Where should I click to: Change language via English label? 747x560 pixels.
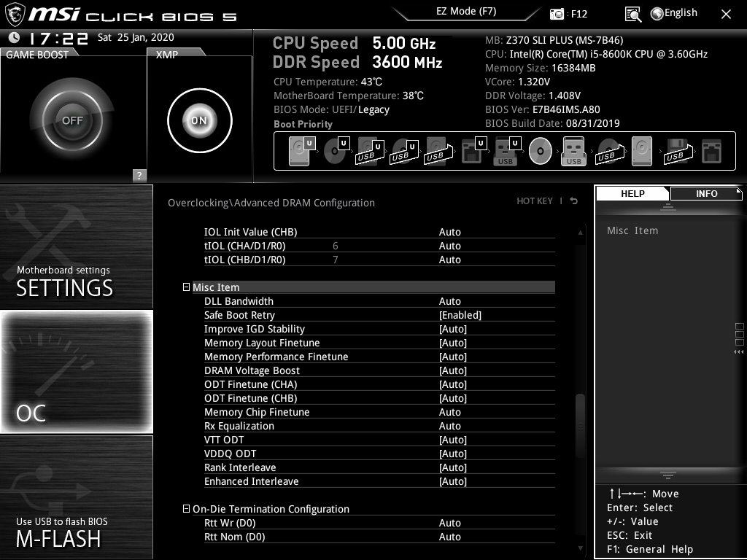(x=681, y=13)
